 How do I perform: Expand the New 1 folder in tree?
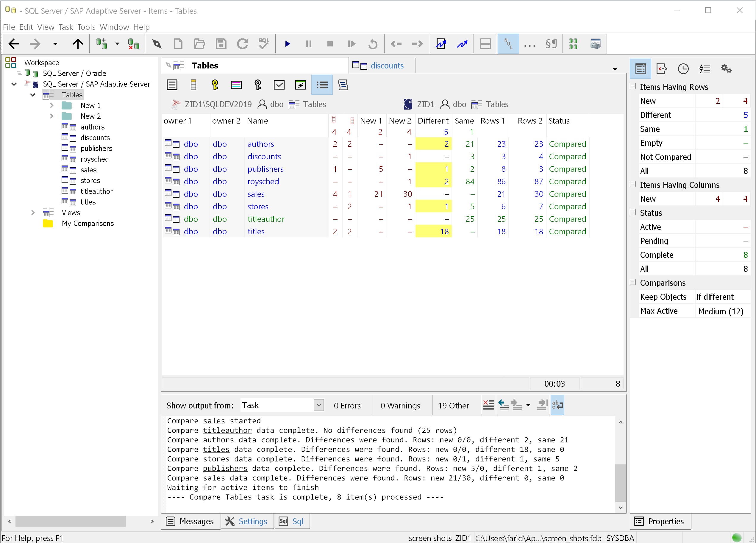pos(52,105)
